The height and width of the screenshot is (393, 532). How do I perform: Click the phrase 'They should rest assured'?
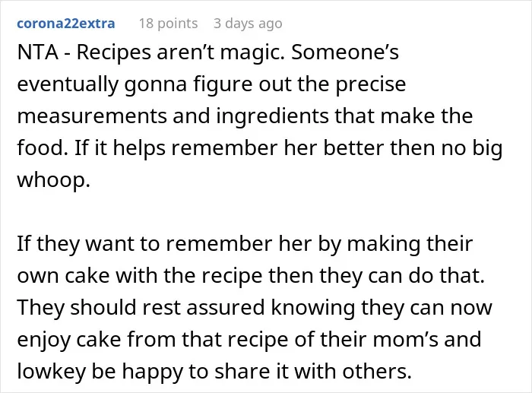pyautogui.click(x=141, y=307)
